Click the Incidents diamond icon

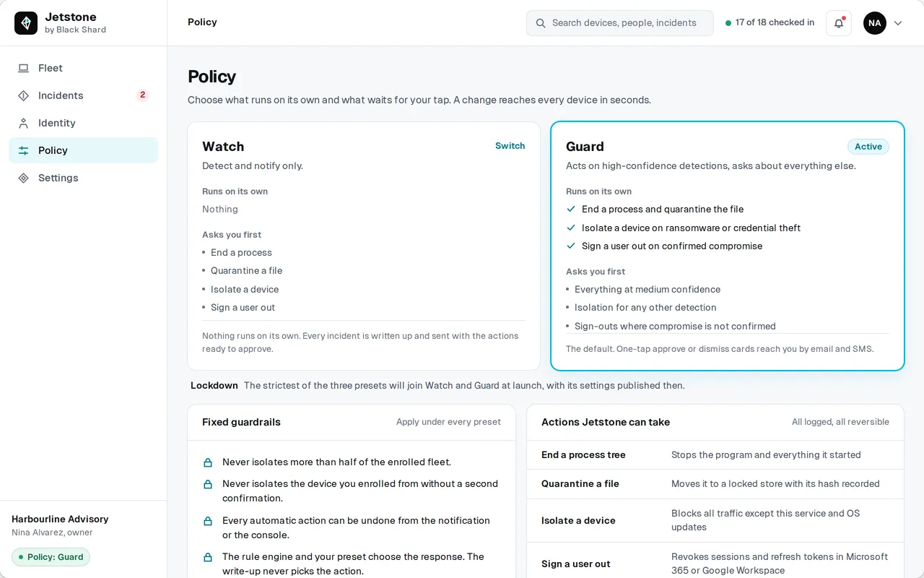click(23, 95)
